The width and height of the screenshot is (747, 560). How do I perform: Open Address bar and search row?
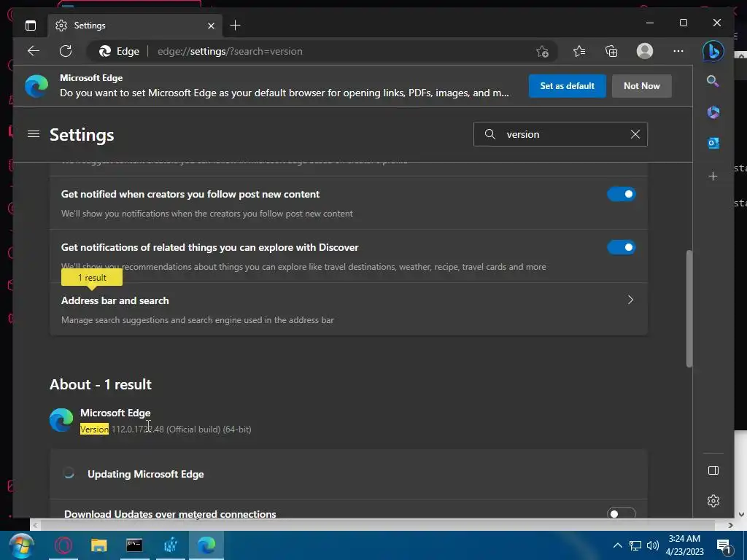348,309
